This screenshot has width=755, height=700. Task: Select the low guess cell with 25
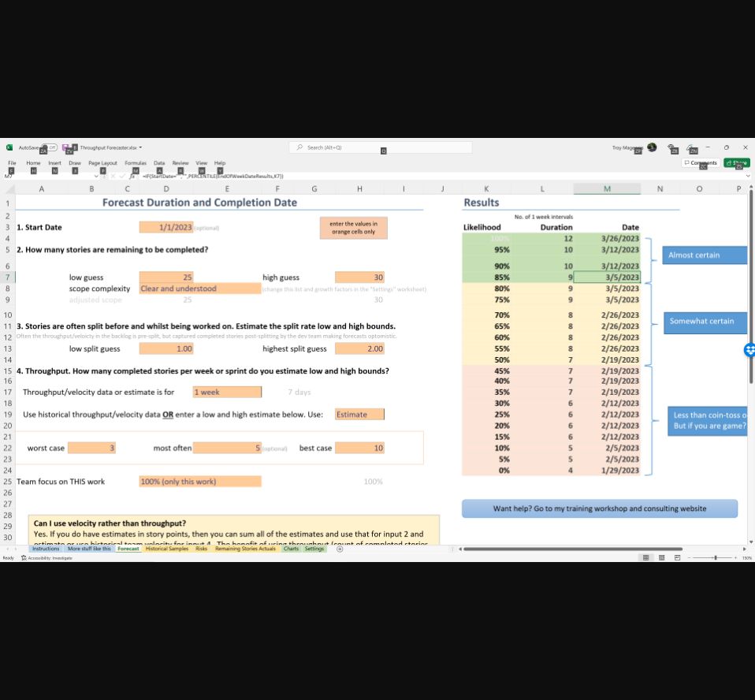166,277
